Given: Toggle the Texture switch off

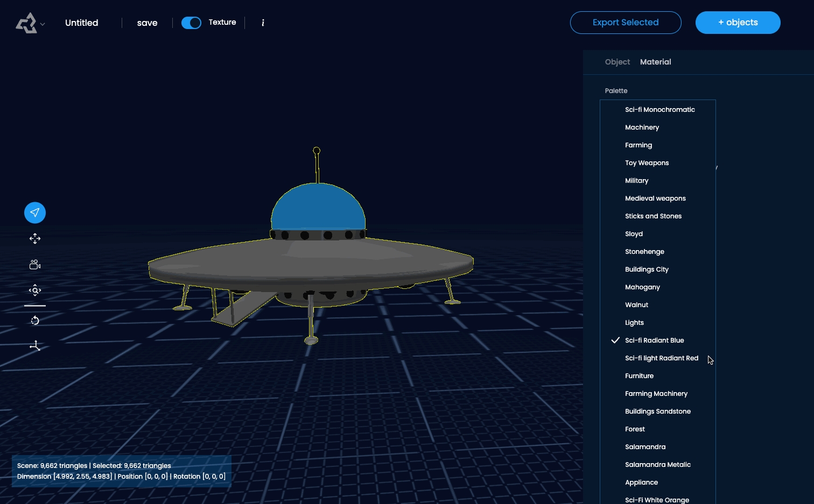Looking at the screenshot, I should pyautogui.click(x=191, y=23).
